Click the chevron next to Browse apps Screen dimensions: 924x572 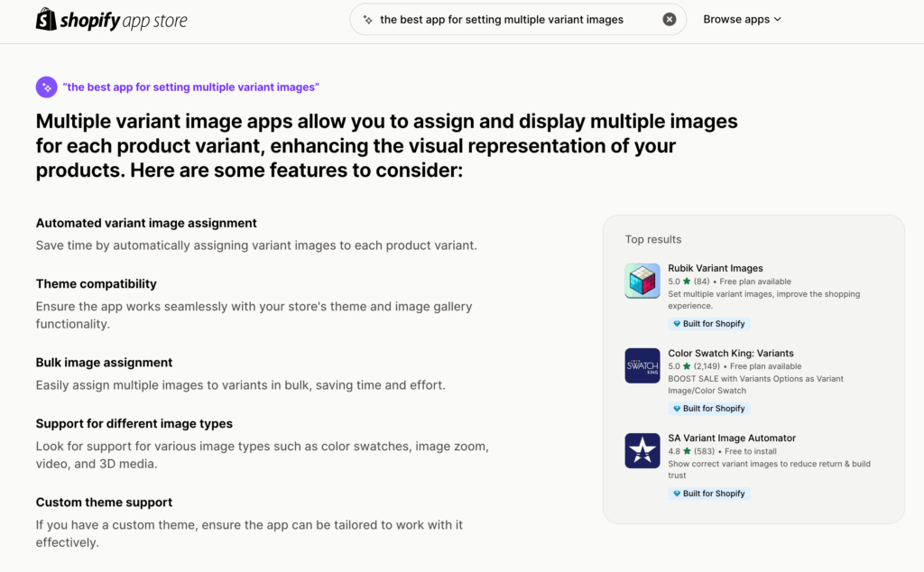pos(777,20)
